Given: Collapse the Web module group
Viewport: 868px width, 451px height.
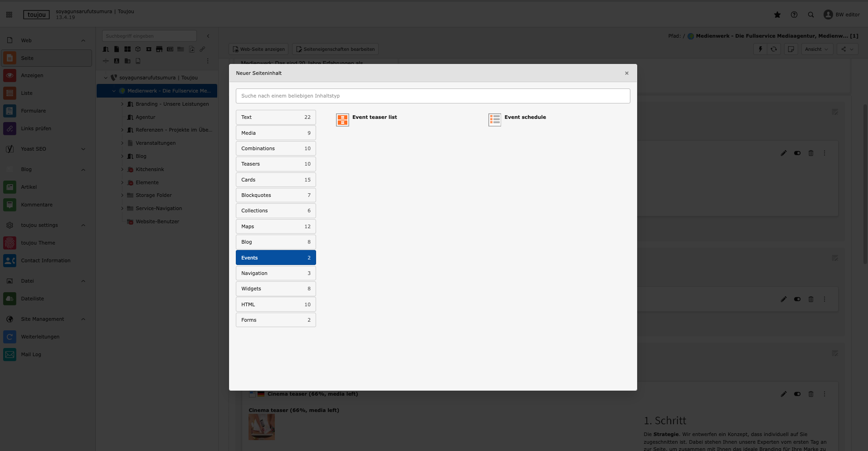Looking at the screenshot, I should (83, 40).
